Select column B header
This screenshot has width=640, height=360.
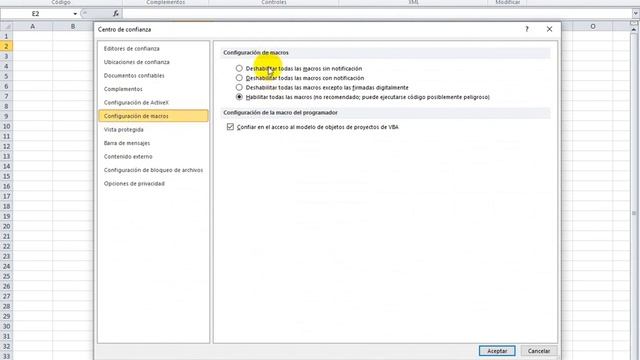pyautogui.click(x=73, y=26)
